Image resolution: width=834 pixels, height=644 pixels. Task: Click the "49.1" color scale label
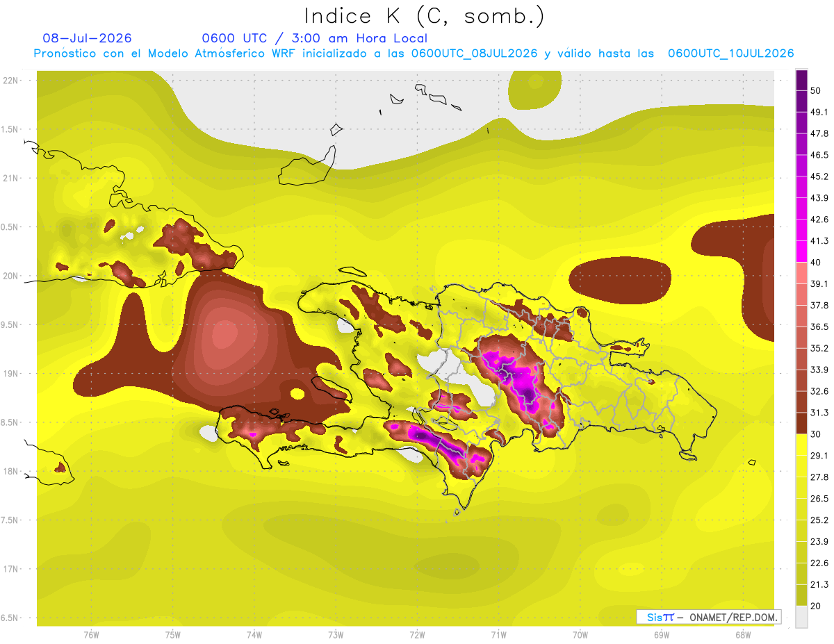click(x=819, y=112)
